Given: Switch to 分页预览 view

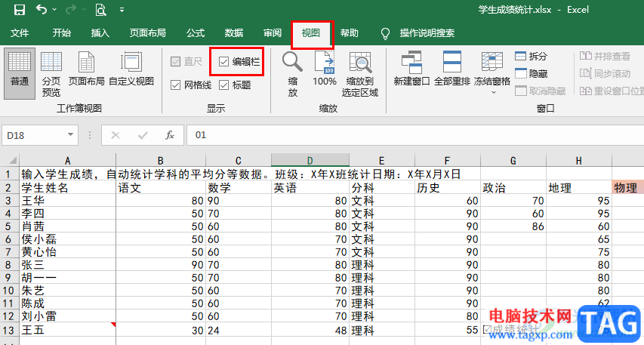Looking at the screenshot, I should 51,73.
